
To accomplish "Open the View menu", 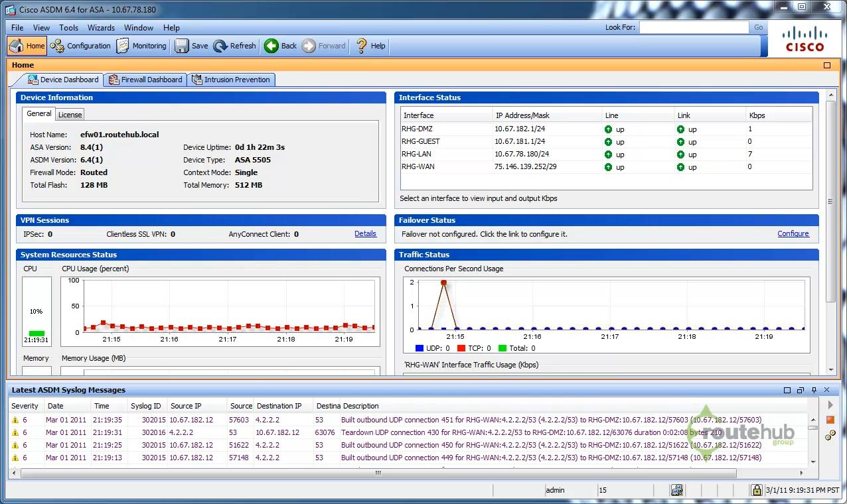I will point(41,28).
